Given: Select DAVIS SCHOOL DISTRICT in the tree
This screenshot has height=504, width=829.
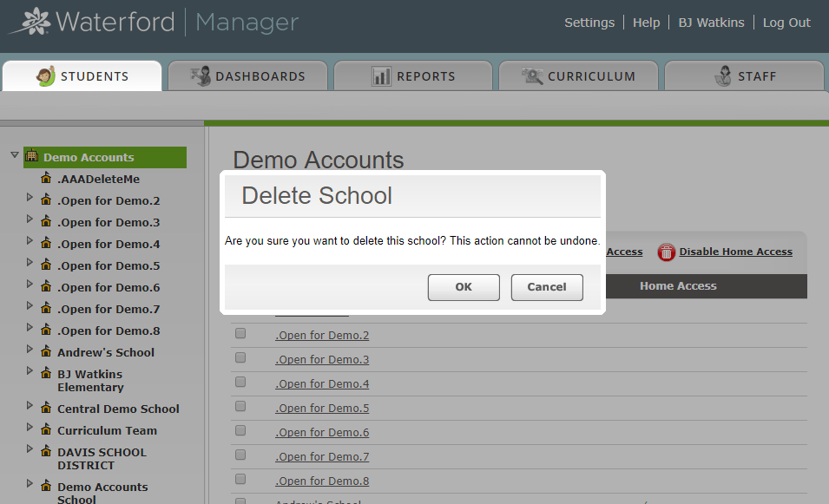Looking at the screenshot, I should click(102, 459).
